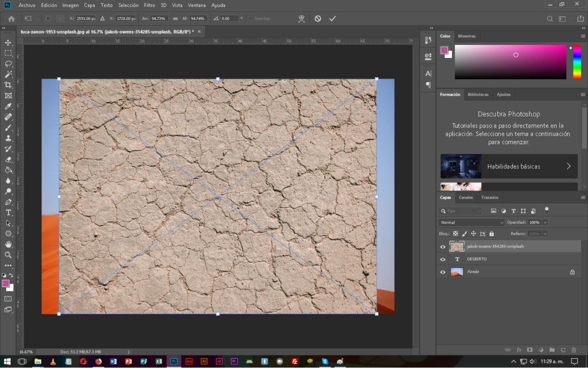Add a layer mask icon

point(529,350)
